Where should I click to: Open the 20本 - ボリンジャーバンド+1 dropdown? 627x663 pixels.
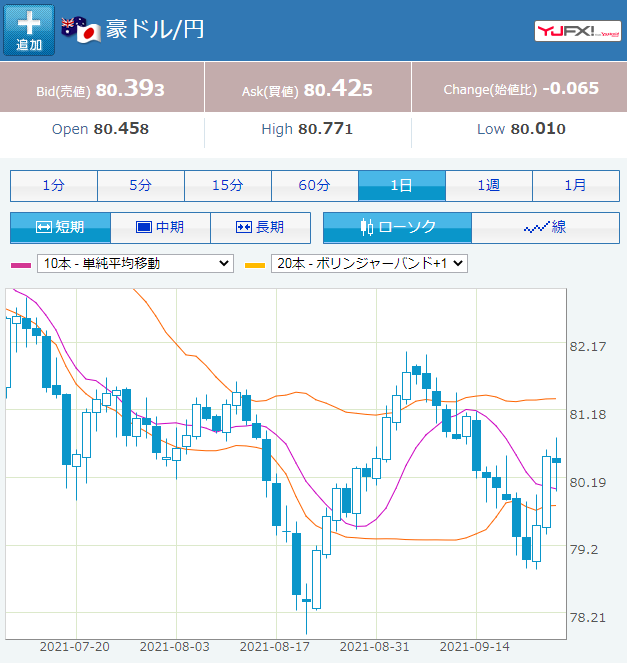369,263
